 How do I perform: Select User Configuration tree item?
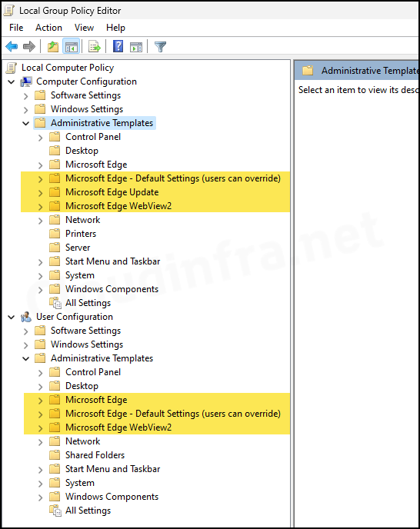point(75,317)
